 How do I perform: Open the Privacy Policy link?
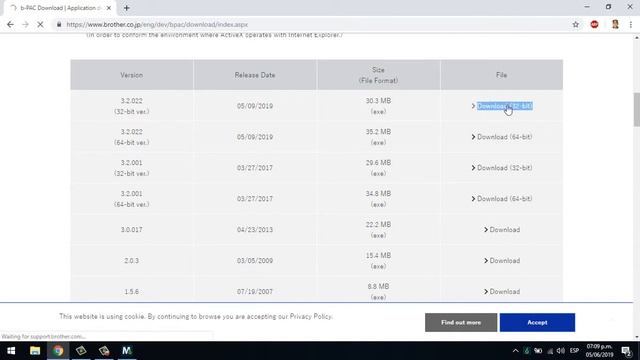click(310, 316)
